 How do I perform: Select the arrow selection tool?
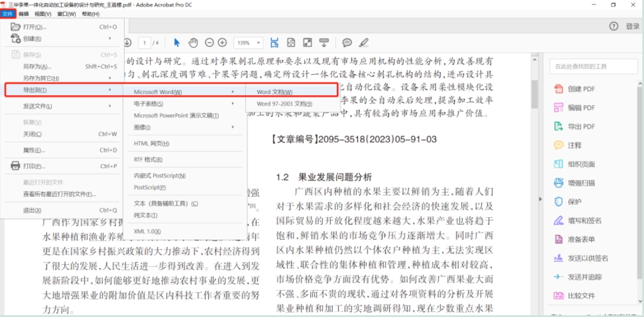(x=177, y=43)
